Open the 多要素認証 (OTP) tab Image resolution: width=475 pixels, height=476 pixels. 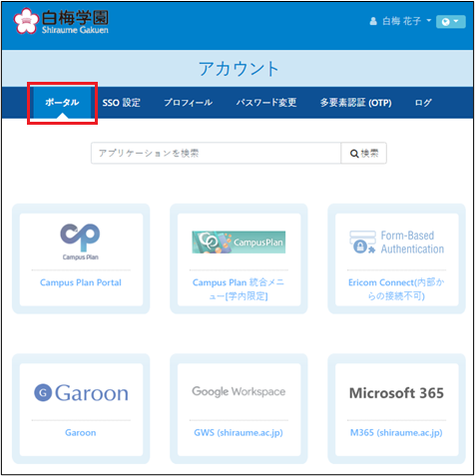[355, 103]
